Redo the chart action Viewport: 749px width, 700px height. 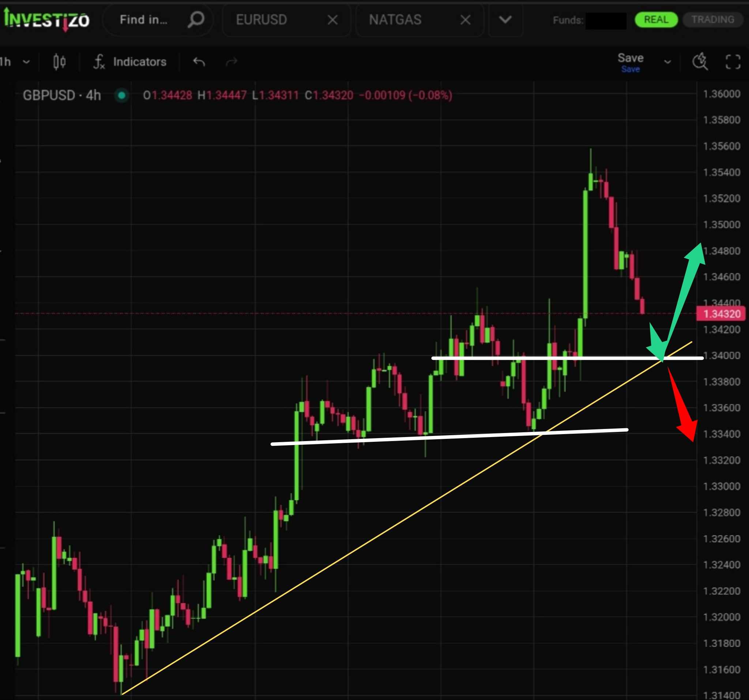point(232,62)
